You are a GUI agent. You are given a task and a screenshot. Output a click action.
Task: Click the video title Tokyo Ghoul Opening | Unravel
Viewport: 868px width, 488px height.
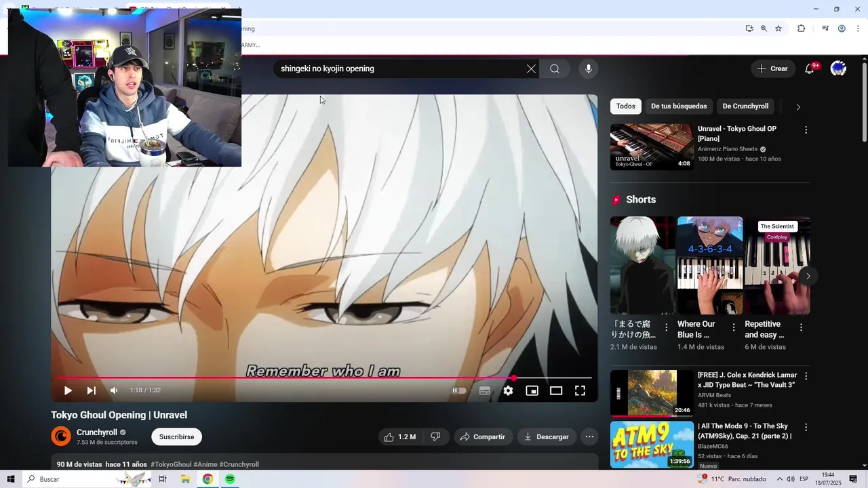[119, 415]
